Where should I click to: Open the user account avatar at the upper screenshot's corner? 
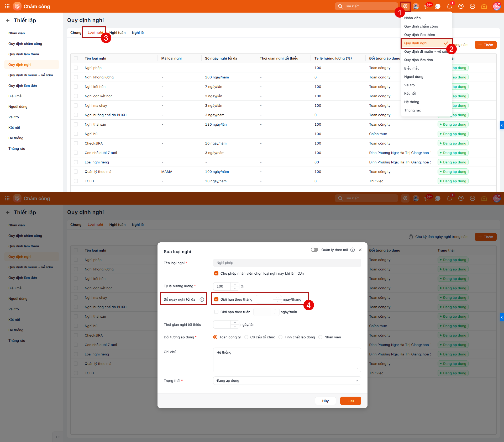[x=497, y=6]
